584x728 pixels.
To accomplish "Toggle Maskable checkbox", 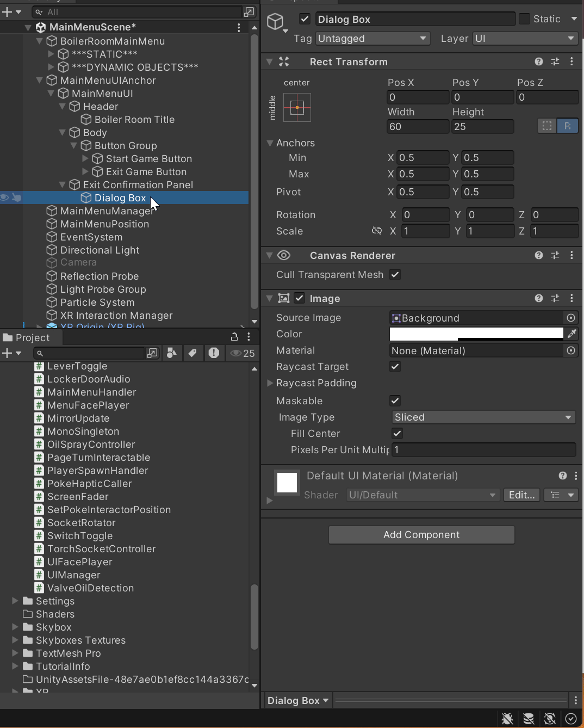I will tap(395, 401).
